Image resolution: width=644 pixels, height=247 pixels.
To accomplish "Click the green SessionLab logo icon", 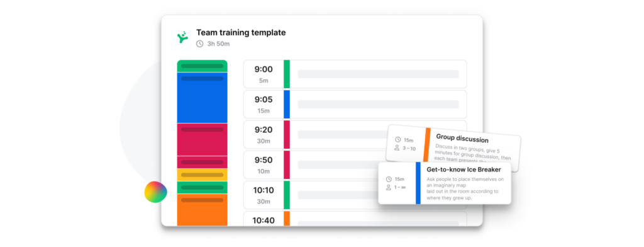I will pyautogui.click(x=182, y=37).
